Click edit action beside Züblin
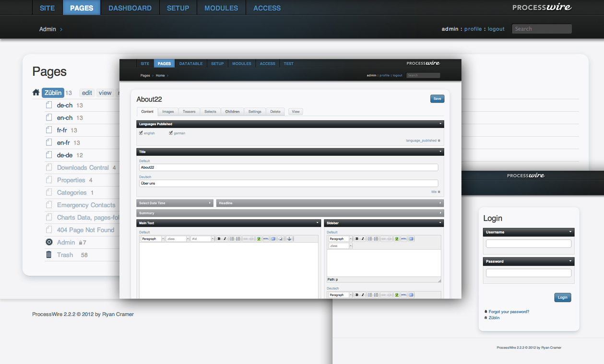Viewport: 604px width, 364px height. [87, 93]
